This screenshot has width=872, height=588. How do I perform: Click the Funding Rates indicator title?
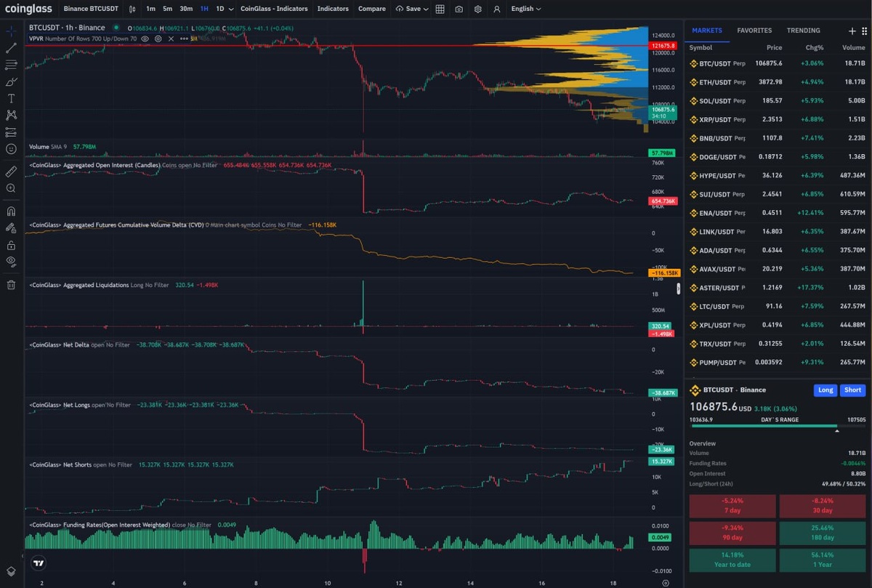[101, 525]
